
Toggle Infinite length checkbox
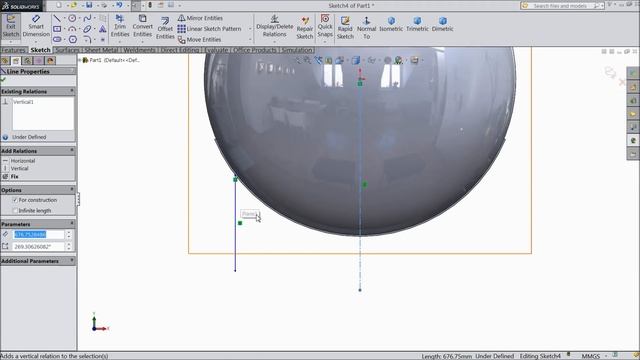click(15, 211)
